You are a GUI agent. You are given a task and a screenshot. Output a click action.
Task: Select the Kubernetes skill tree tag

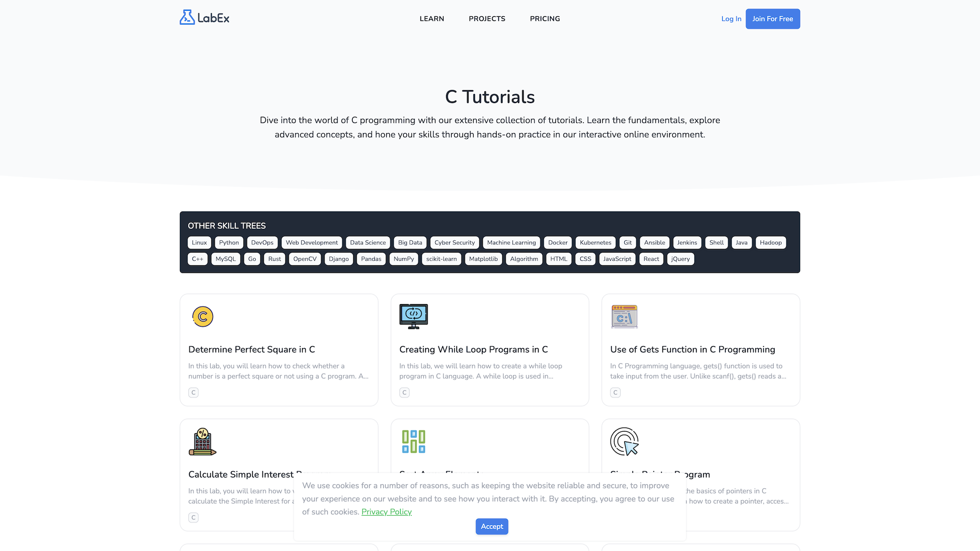tap(595, 242)
